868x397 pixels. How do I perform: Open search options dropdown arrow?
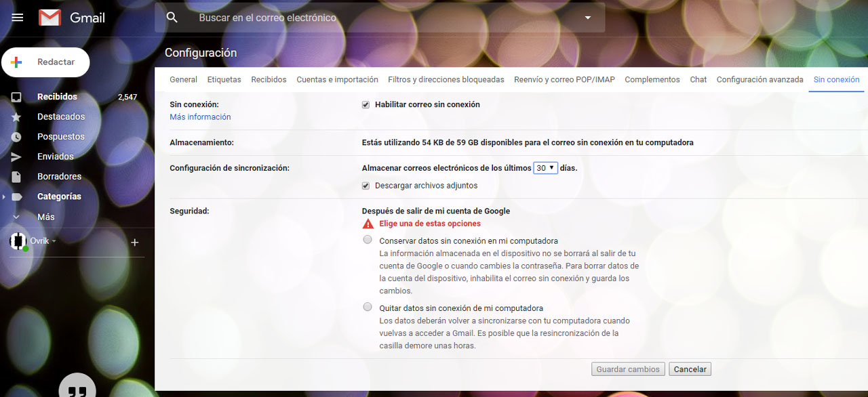coord(588,18)
